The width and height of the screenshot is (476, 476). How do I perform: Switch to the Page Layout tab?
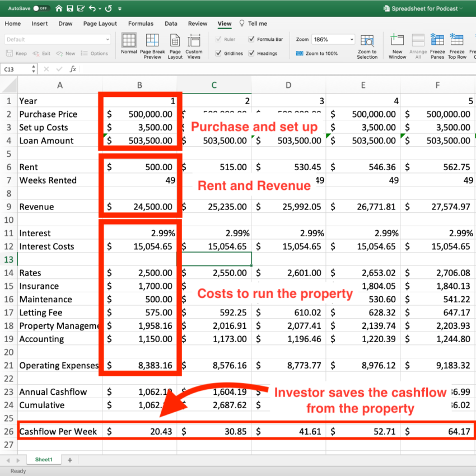100,24
